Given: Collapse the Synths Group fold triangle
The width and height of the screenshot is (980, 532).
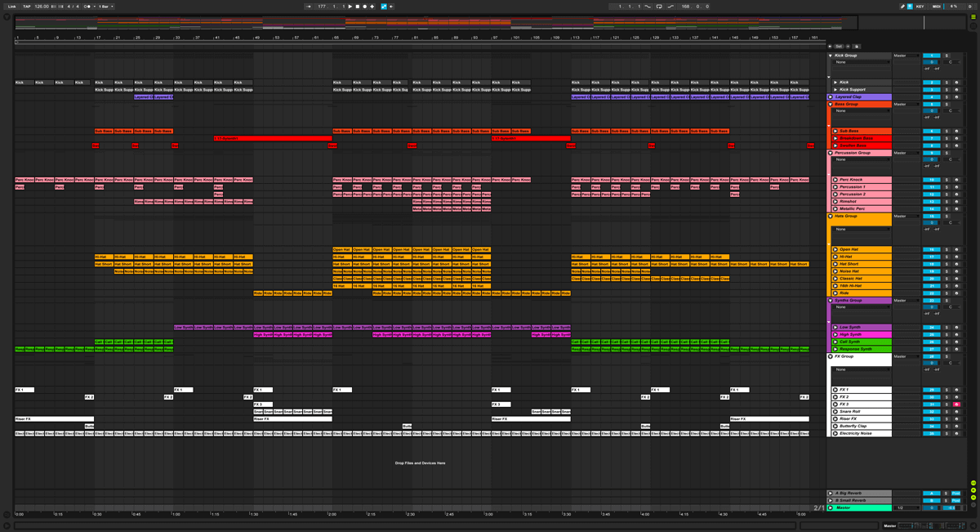Looking at the screenshot, I should point(831,301).
